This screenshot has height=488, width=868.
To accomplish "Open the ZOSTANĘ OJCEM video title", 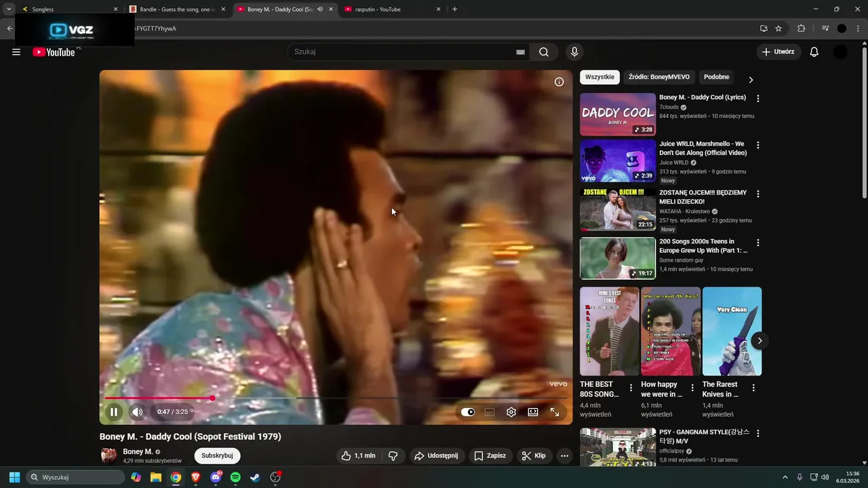I will [x=703, y=197].
